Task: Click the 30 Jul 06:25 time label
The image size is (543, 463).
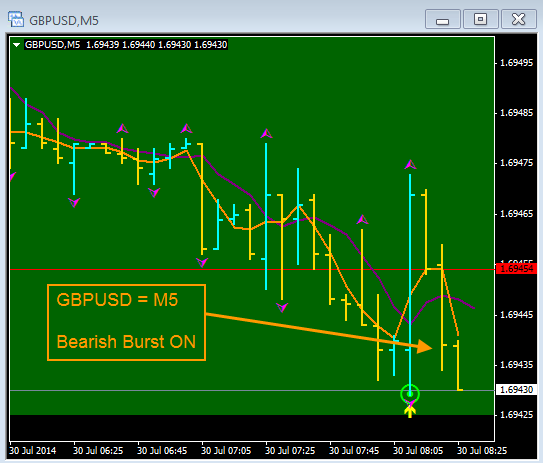Action: tap(98, 451)
